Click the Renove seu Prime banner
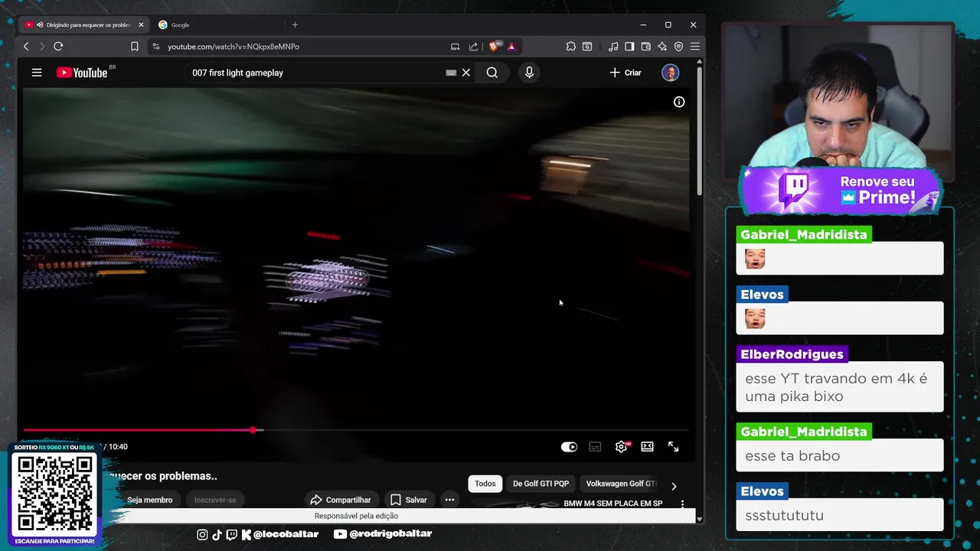 coord(840,190)
